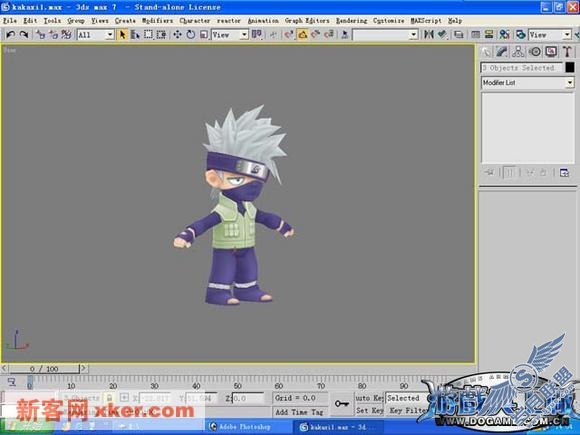Step time slider back with left arrow

4,368
